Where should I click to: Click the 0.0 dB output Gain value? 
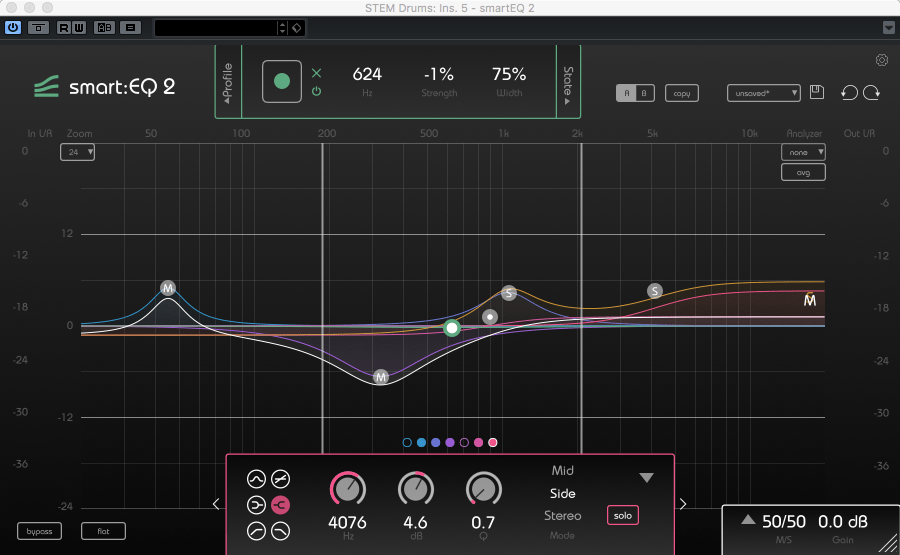843,522
